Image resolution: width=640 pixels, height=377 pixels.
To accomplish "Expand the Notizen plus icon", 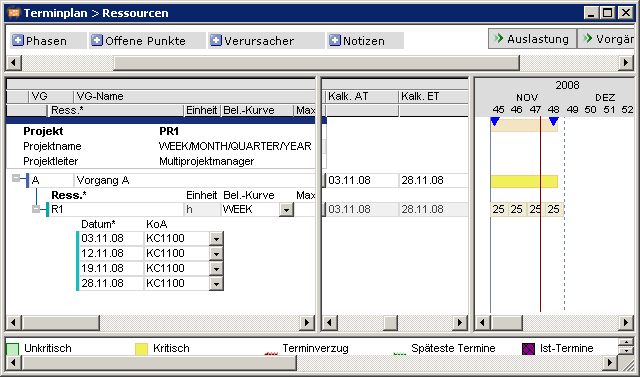I will pos(335,40).
